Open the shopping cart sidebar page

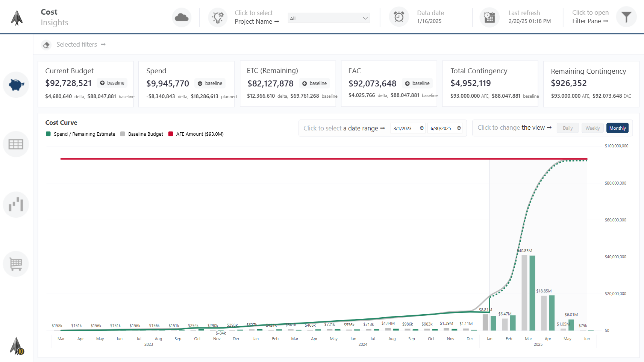16,264
